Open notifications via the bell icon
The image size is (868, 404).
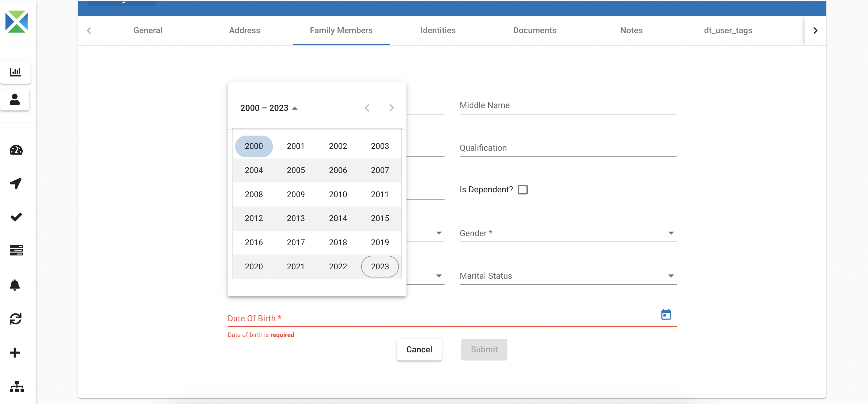click(15, 285)
